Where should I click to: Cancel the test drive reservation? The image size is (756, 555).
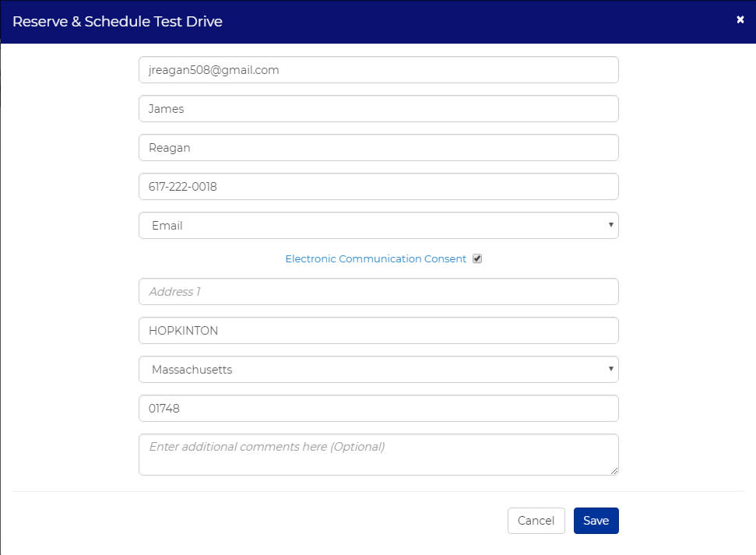point(536,521)
